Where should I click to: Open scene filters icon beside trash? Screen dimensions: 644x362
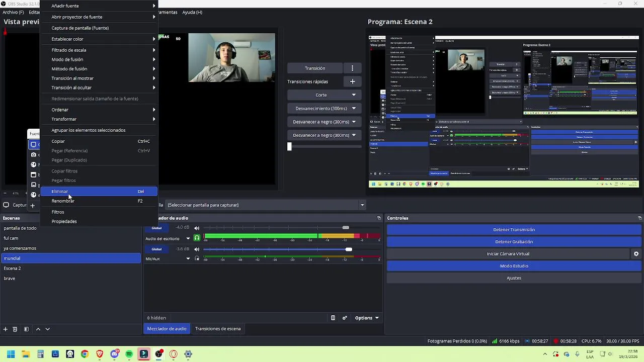click(26, 329)
